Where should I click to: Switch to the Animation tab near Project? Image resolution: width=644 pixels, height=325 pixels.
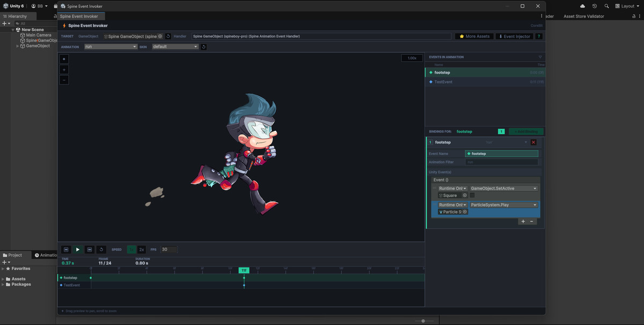coord(46,255)
